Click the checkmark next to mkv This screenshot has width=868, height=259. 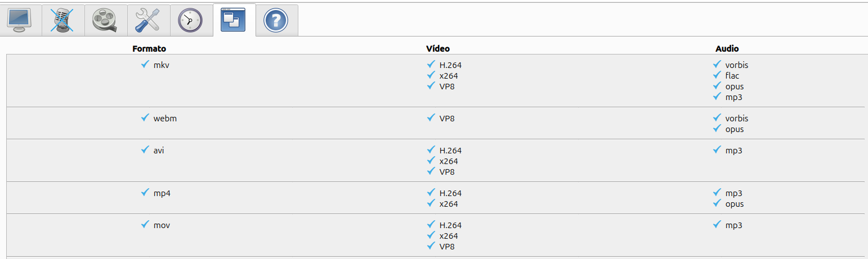point(145,65)
